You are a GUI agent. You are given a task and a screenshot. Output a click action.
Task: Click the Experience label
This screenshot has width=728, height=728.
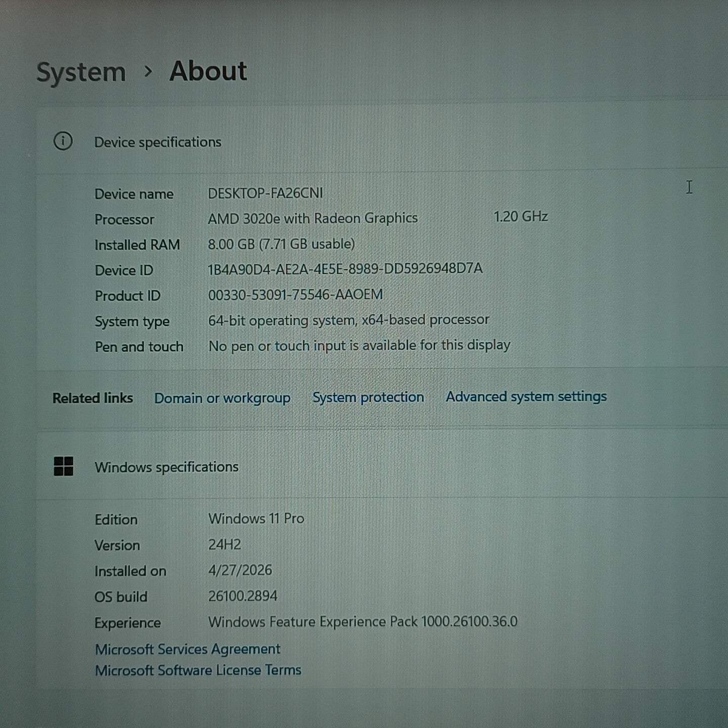coord(127,623)
